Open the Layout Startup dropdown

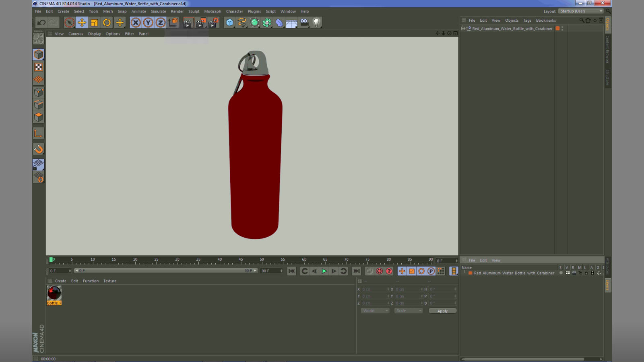pos(581,11)
